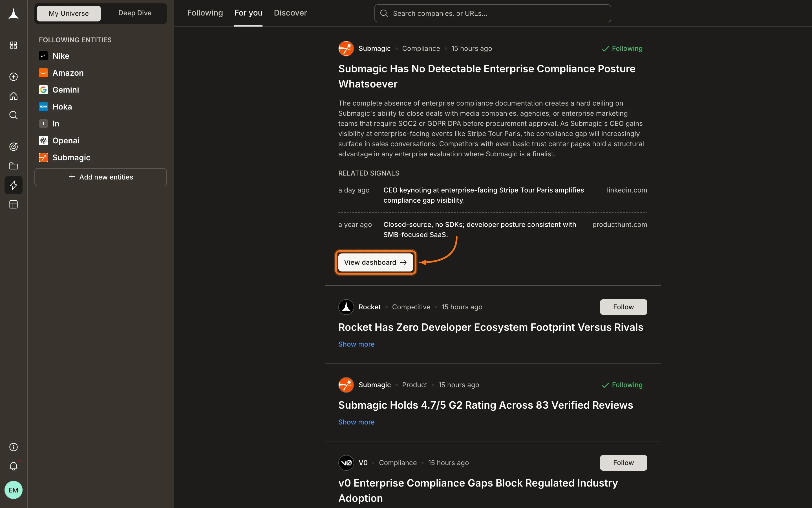This screenshot has height=508, width=812.
Task: Follow V0 from its post
Action: click(623, 463)
